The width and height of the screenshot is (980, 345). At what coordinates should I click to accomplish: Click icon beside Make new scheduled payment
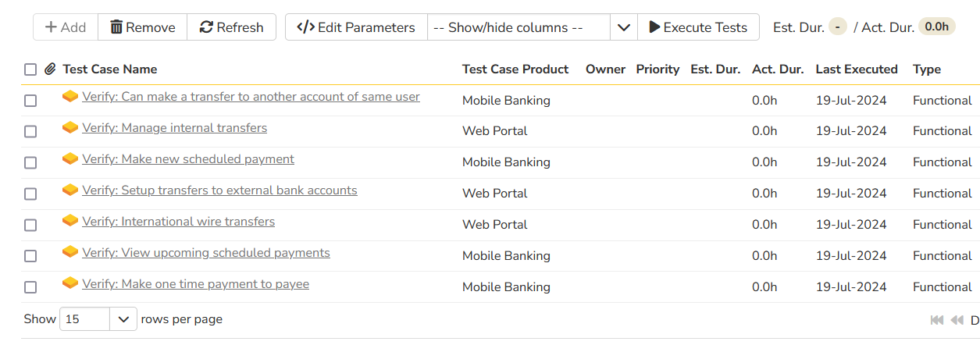(70, 159)
